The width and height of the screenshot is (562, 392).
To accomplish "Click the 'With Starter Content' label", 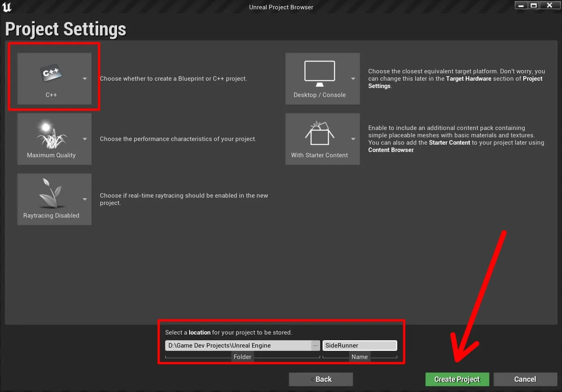I will (x=320, y=155).
